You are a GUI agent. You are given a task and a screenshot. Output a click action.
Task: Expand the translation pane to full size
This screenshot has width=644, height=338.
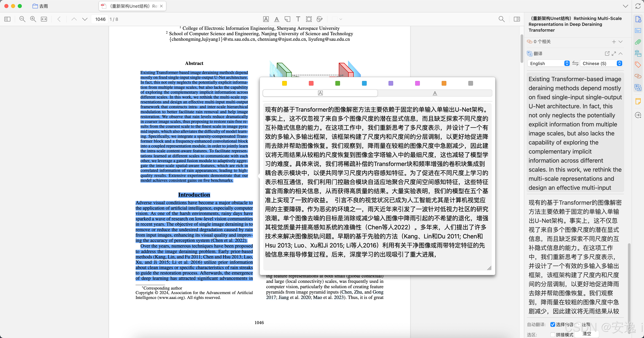click(x=614, y=53)
